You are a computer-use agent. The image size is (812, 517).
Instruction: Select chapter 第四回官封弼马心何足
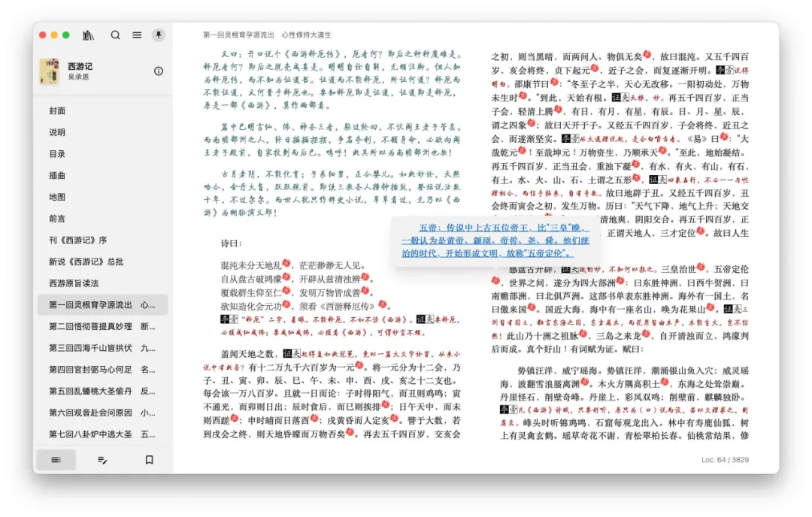[x=102, y=370]
